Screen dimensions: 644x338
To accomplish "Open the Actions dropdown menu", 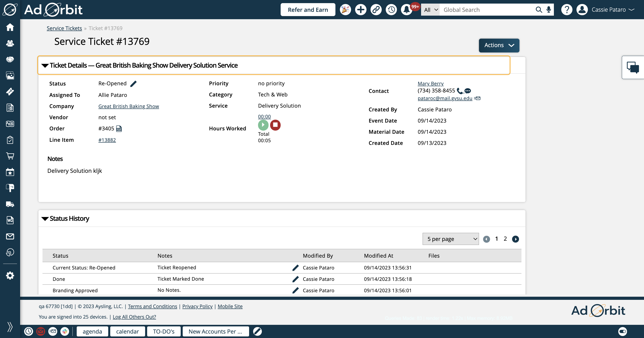I will click(x=499, y=45).
